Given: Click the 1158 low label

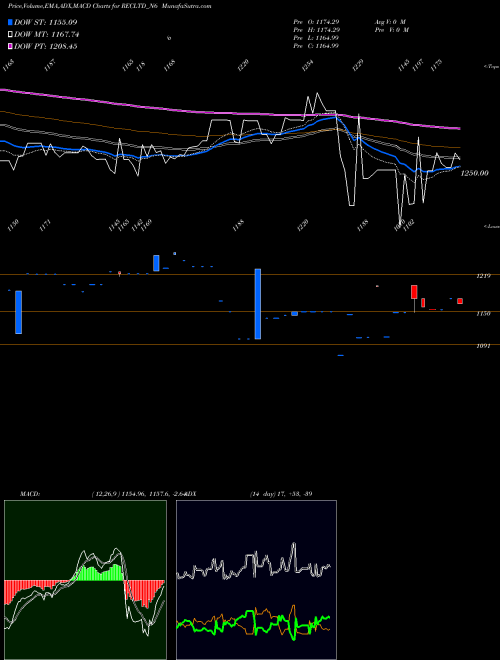Looking at the screenshot, I should coord(362,225).
